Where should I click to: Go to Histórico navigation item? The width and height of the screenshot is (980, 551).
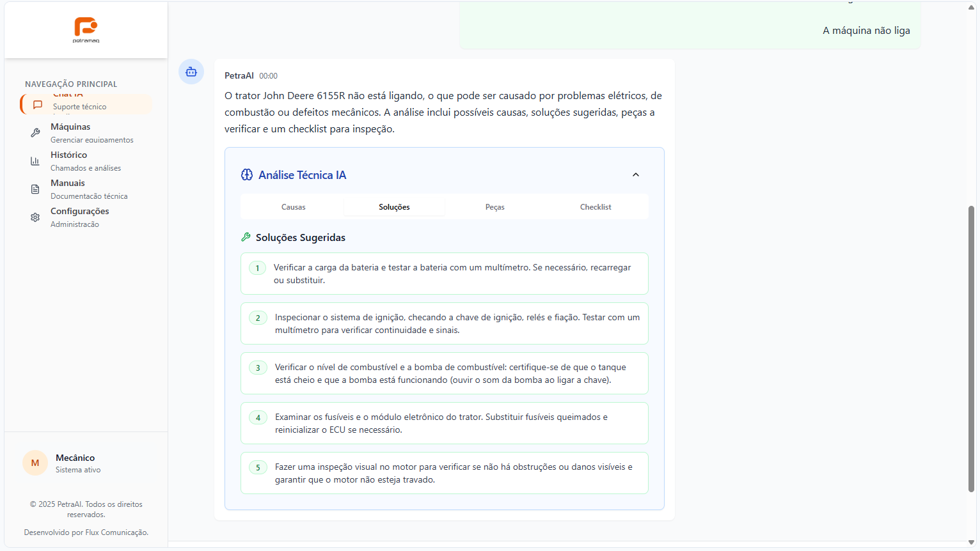(x=86, y=161)
